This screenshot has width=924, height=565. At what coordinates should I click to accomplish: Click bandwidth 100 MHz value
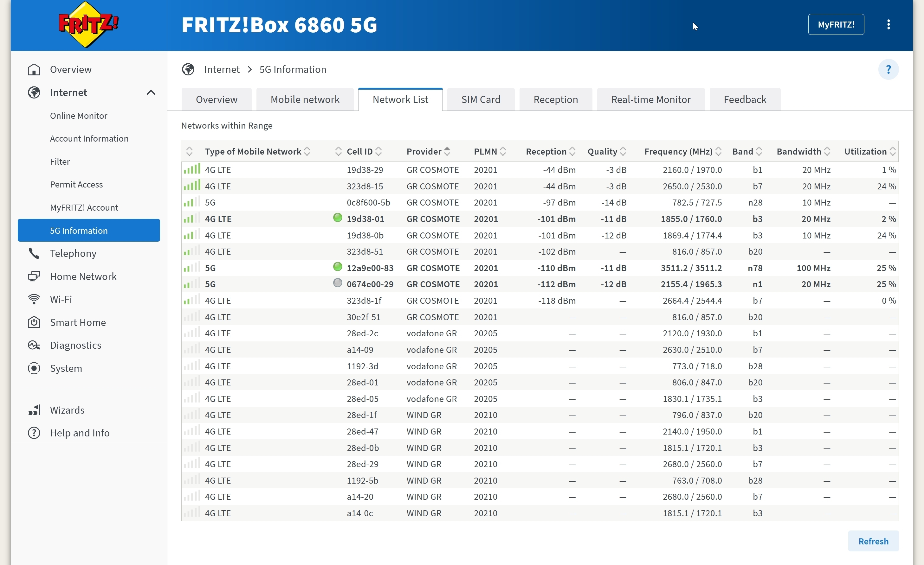click(x=813, y=268)
